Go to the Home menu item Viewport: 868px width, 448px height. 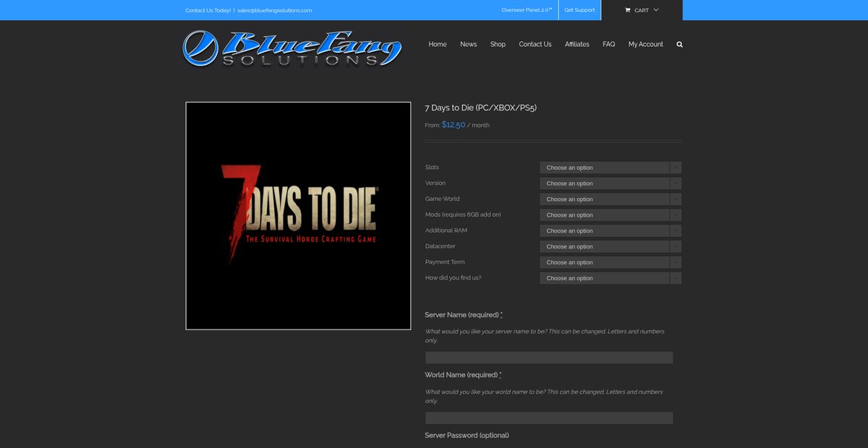pyautogui.click(x=438, y=44)
